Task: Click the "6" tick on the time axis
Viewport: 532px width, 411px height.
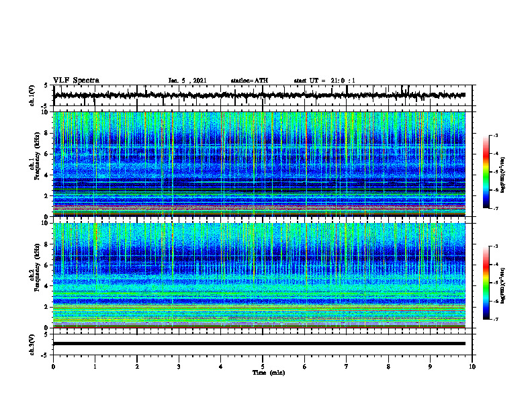Action: (305, 367)
